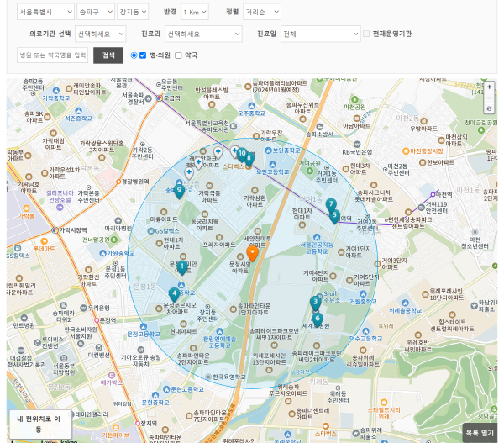Click the 메가박스 cinema icon
This screenshot has height=443, width=504.
tap(112, 375)
